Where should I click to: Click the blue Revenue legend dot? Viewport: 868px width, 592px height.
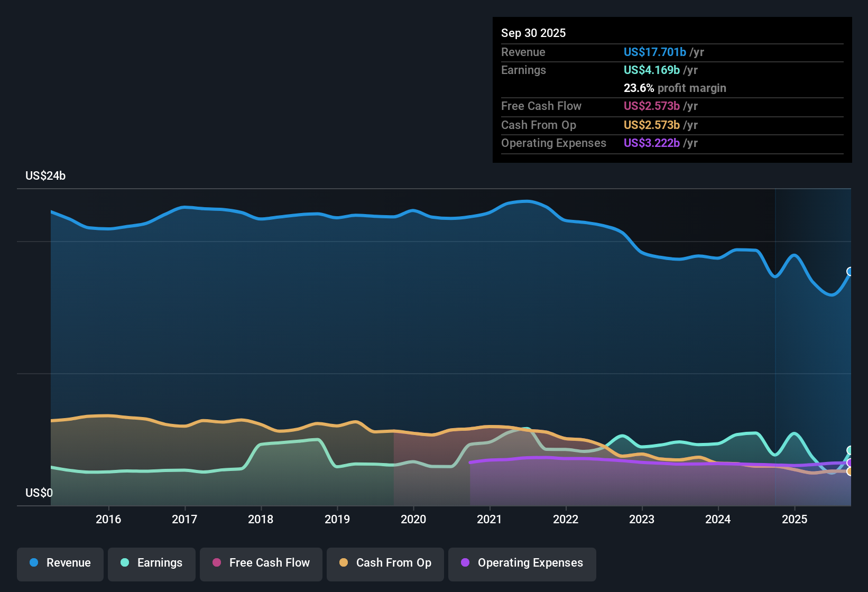[34, 563]
